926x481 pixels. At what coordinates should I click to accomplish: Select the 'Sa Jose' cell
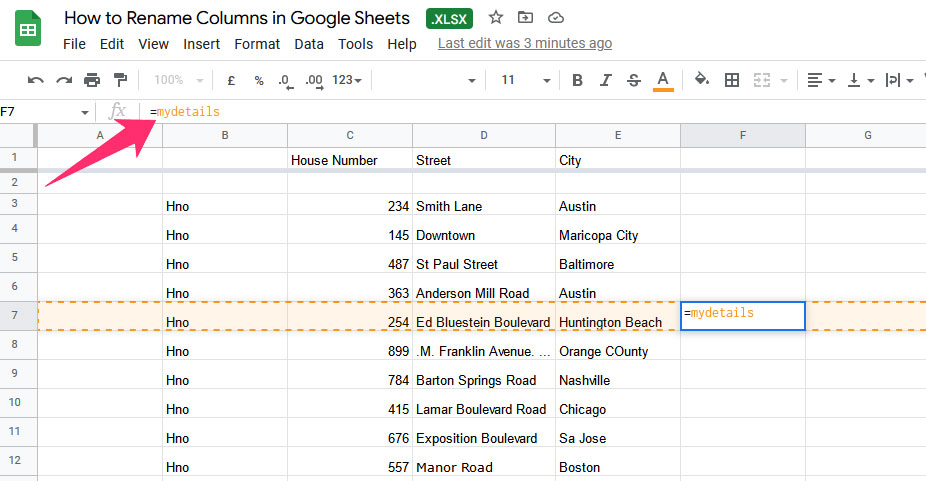click(618, 432)
